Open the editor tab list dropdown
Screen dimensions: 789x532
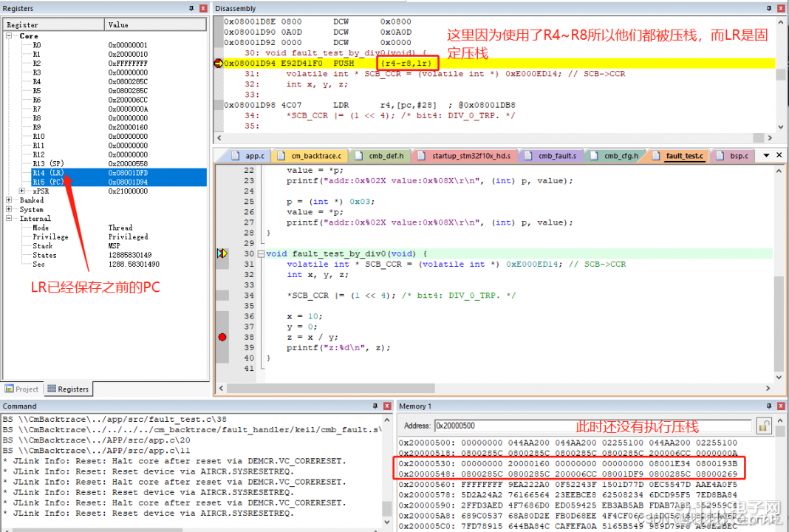coord(766,155)
